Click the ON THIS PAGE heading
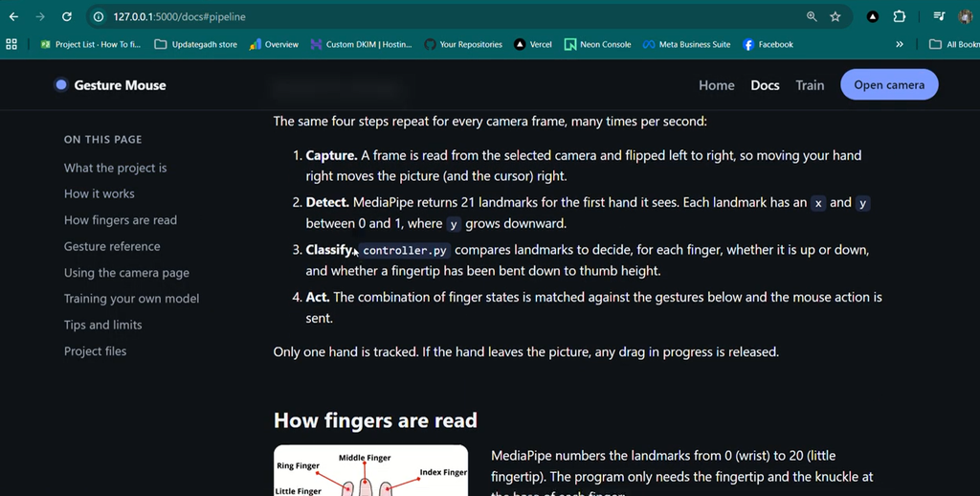The height and width of the screenshot is (496, 980). point(102,140)
